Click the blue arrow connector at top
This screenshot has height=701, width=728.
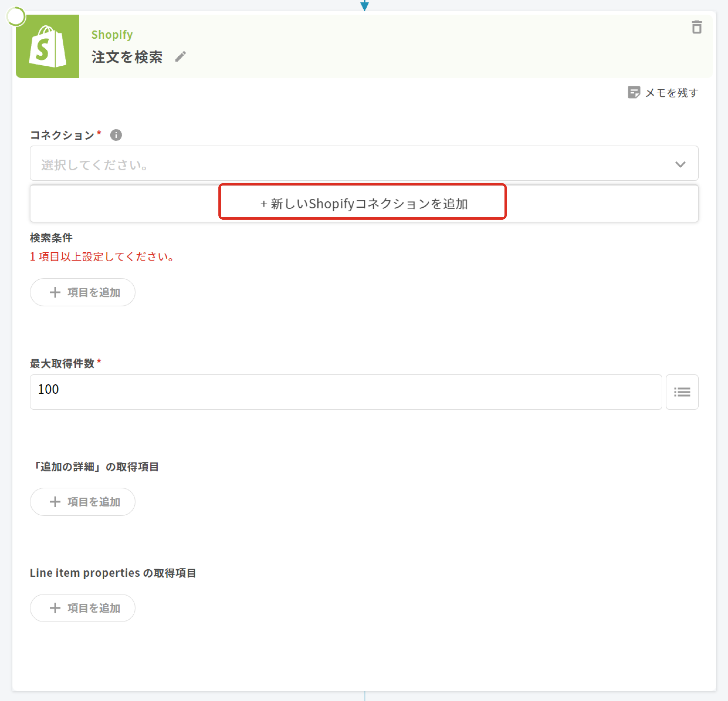coord(364,5)
